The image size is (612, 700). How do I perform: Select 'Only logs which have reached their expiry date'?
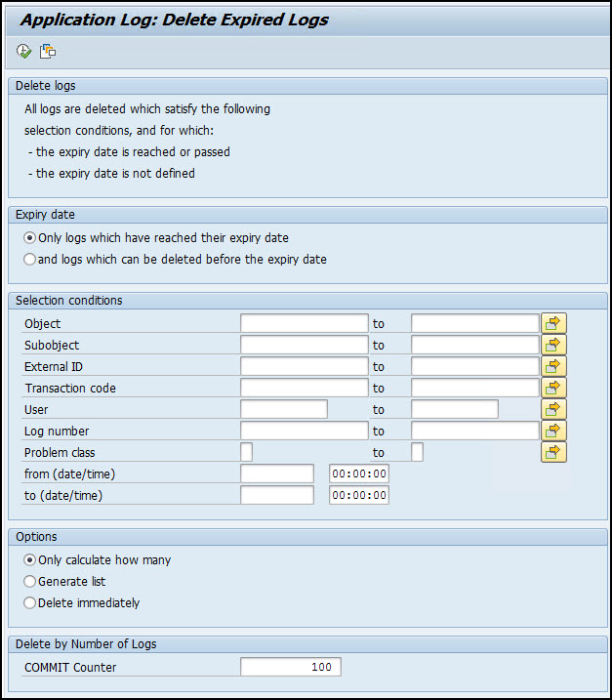point(29,238)
